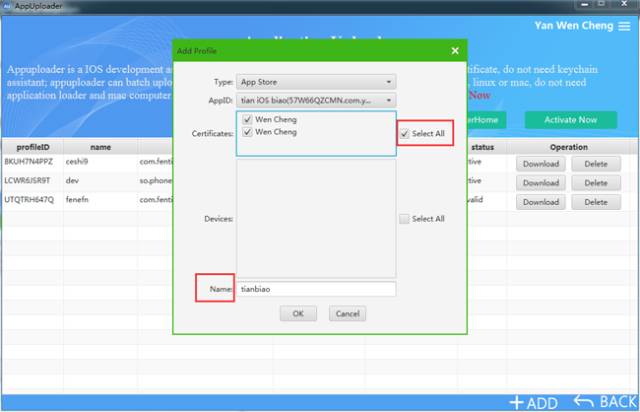This screenshot has height=412, width=640.
Task: Delete the fenefn profile row
Action: point(596,202)
